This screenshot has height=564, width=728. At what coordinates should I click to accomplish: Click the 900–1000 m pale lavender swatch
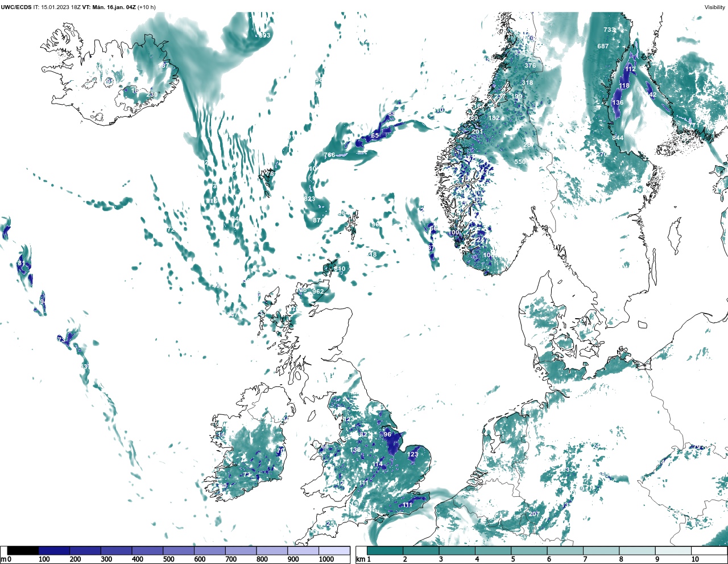click(303, 550)
